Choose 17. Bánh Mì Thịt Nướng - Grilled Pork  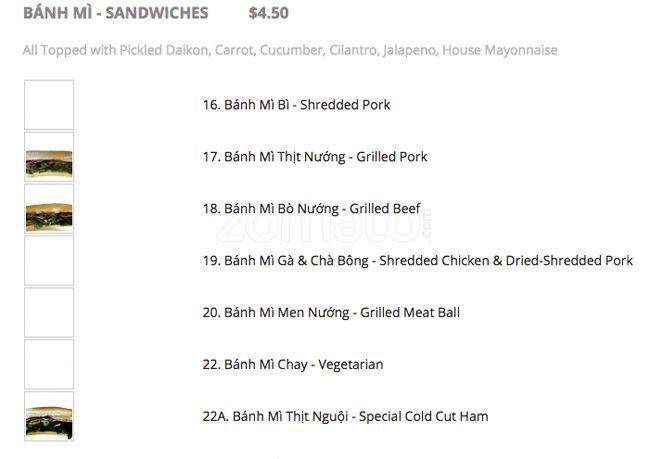pyautogui.click(x=314, y=157)
